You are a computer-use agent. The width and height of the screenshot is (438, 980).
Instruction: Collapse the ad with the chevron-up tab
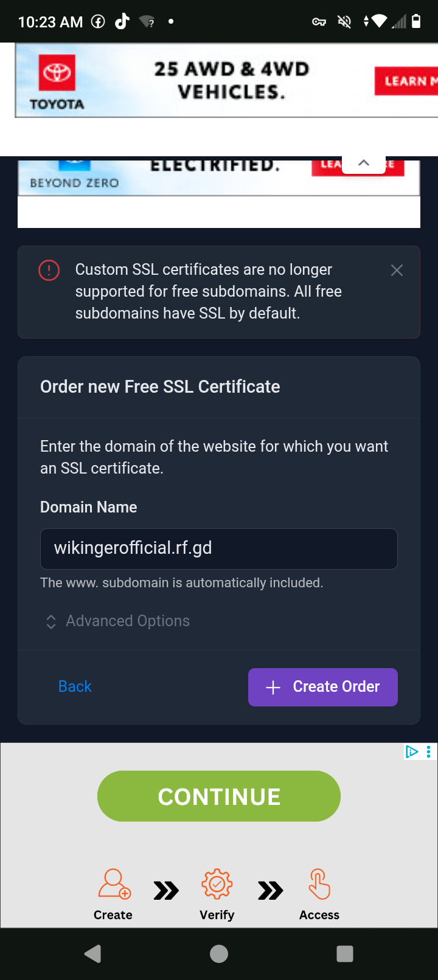coord(364,163)
